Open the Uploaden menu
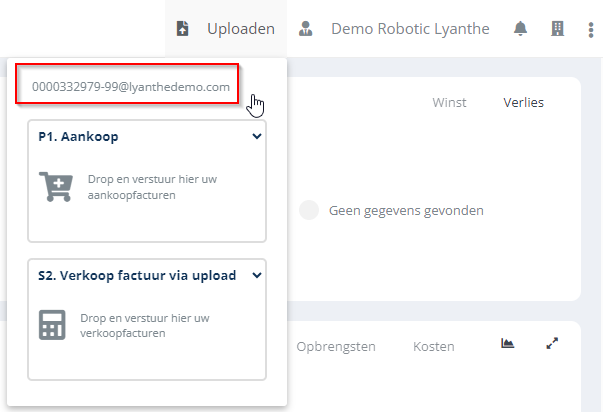 pos(240,29)
